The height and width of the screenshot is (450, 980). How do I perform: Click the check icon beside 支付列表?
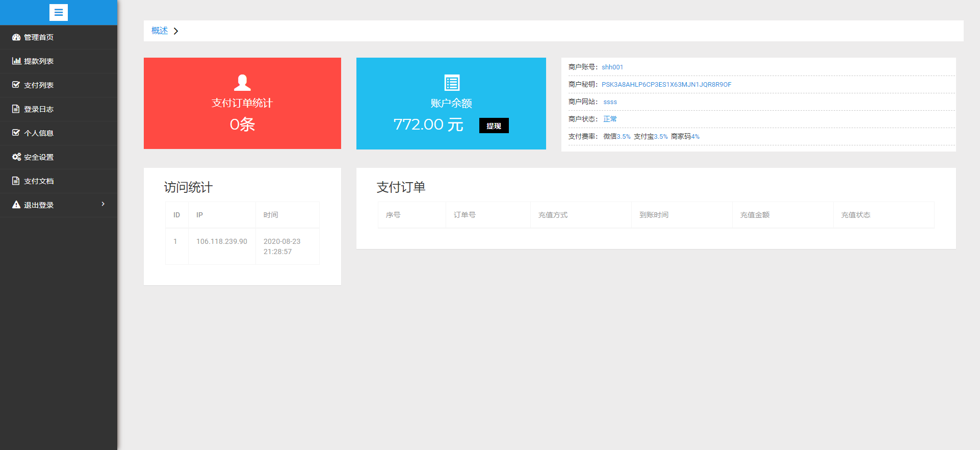click(x=16, y=85)
